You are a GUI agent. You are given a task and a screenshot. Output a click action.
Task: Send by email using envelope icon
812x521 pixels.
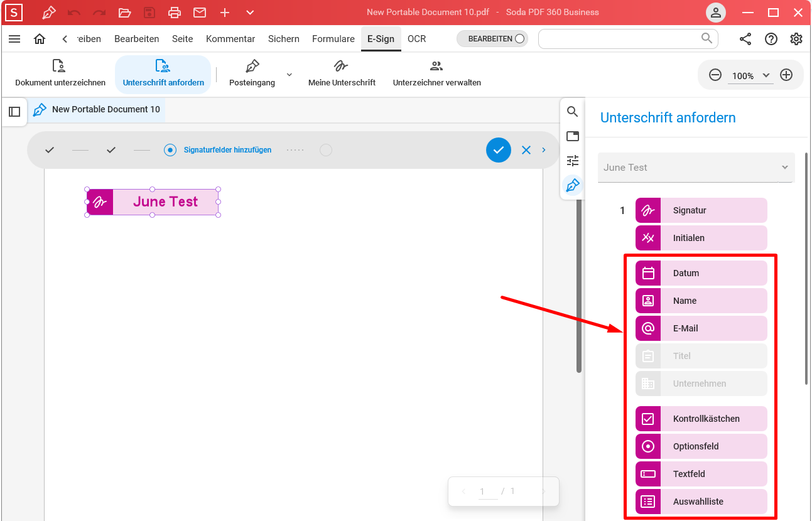pyautogui.click(x=200, y=13)
